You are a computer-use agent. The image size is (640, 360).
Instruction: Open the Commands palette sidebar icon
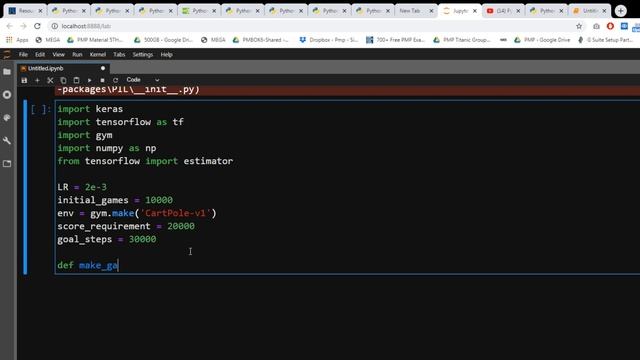click(x=7, y=118)
